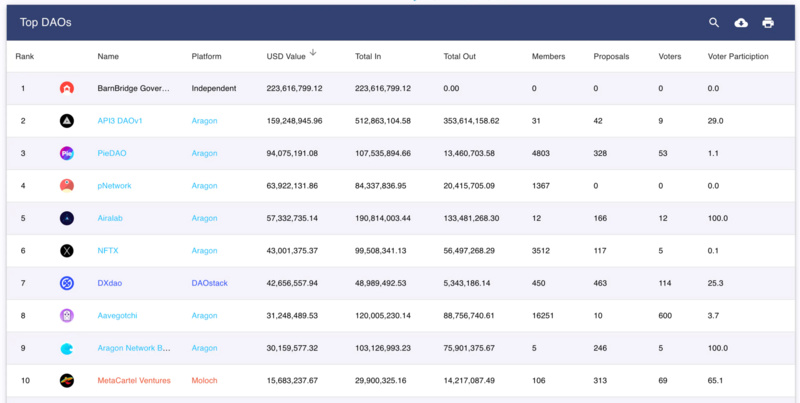Click the MetaCartel Ventures logo icon

pyautogui.click(x=67, y=381)
